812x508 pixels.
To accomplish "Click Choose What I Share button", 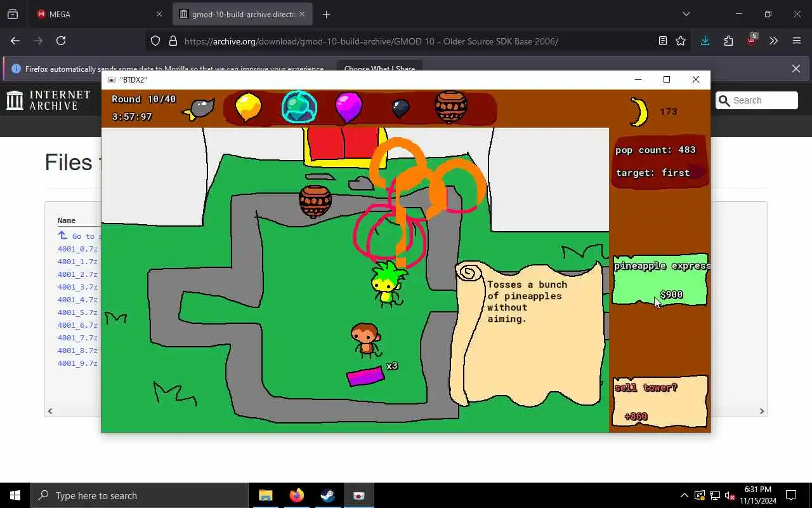I will (x=379, y=69).
